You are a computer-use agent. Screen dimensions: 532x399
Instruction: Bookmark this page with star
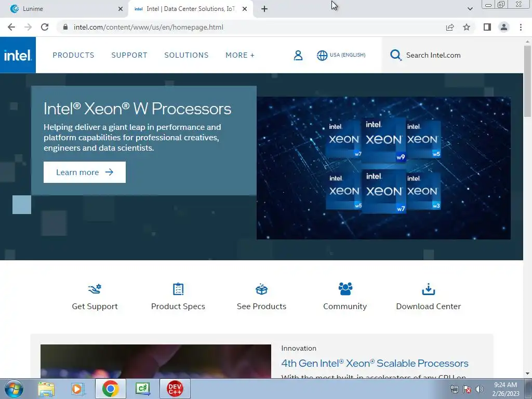[x=467, y=27]
